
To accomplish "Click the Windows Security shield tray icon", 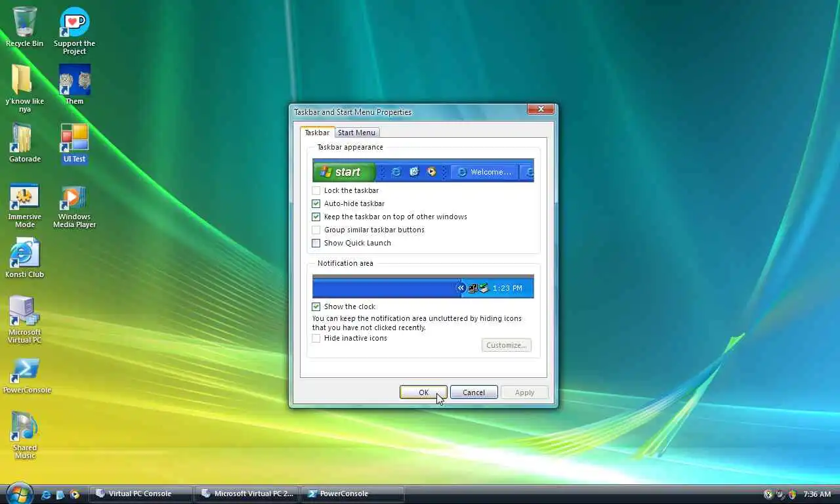I will [x=792, y=494].
